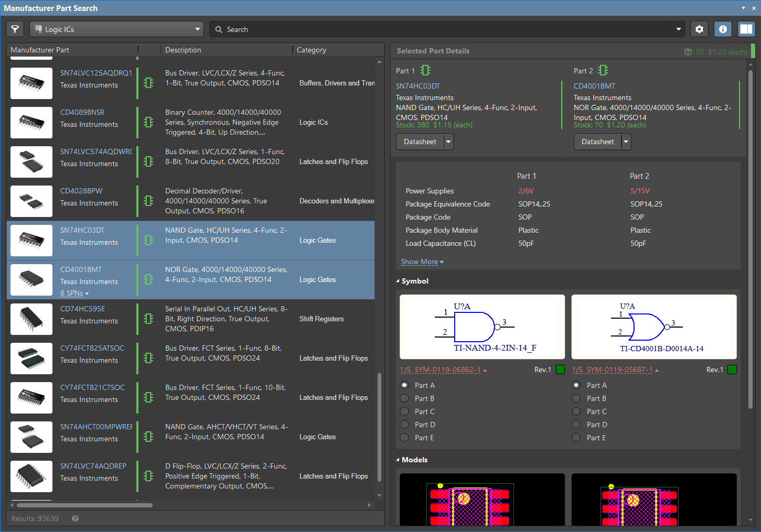Click the chip icon in SN74HC03DT row
The height and width of the screenshot is (532, 761).
click(x=148, y=240)
